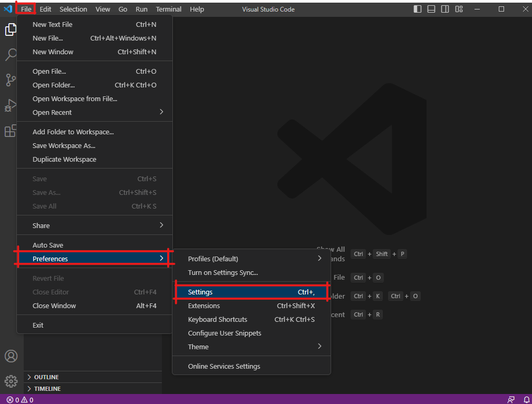Open the Extensions view icon
This screenshot has width=532, height=404.
(11, 131)
